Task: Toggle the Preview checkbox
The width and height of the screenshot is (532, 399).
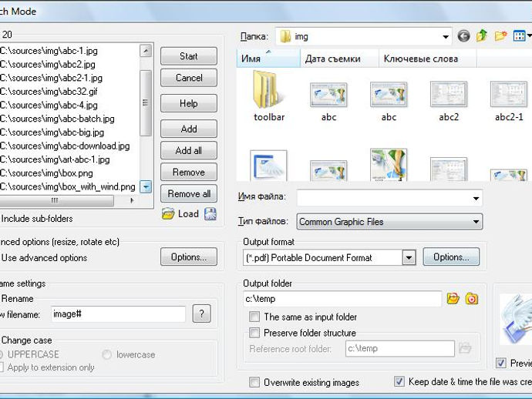Action: point(501,363)
